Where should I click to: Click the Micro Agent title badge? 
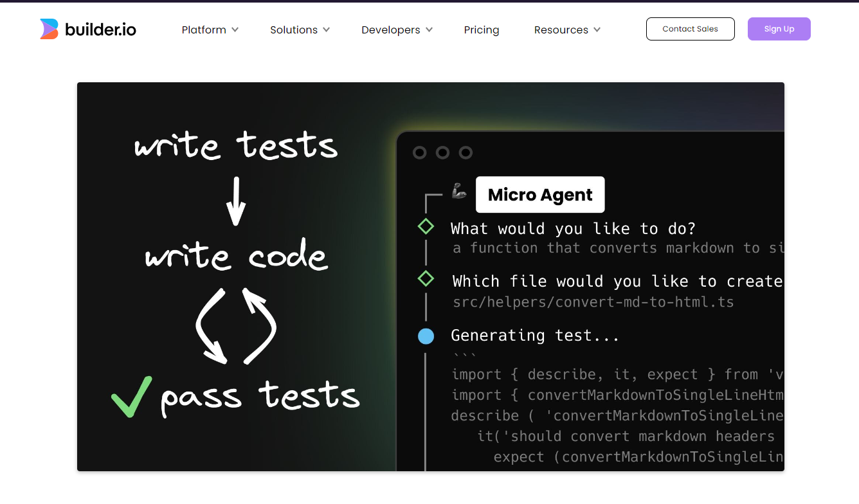(x=540, y=194)
